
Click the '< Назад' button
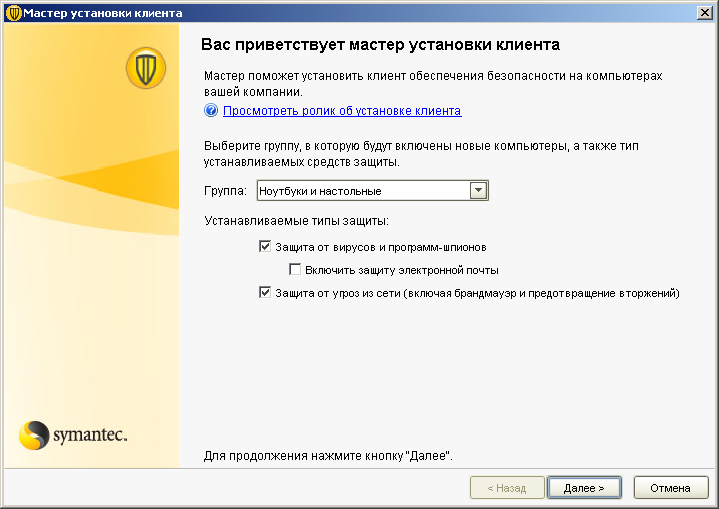pos(507,488)
